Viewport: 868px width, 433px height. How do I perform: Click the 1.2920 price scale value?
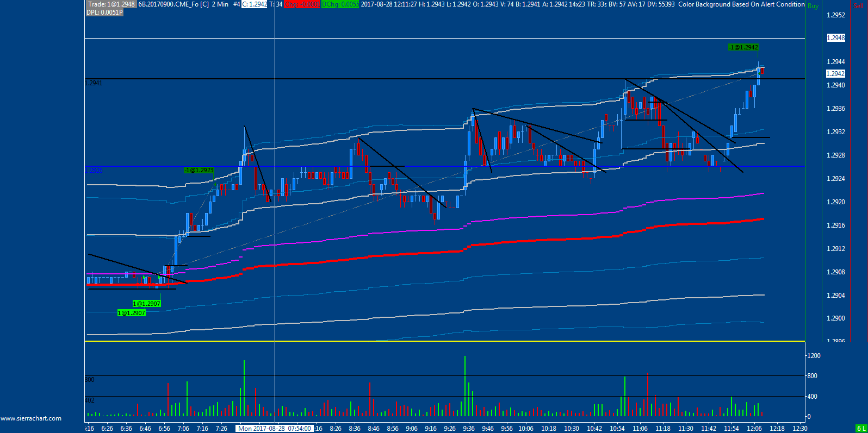[x=836, y=202]
